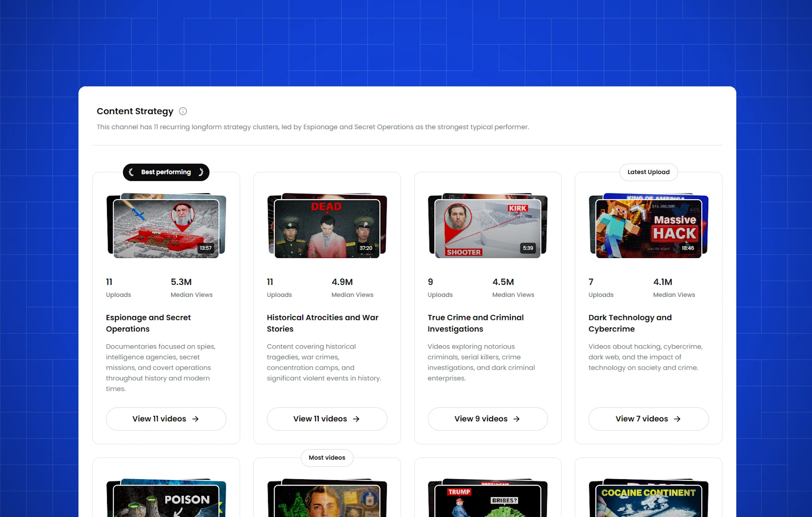The image size is (812, 517).
Task: Click the Best performing badge
Action: click(166, 172)
